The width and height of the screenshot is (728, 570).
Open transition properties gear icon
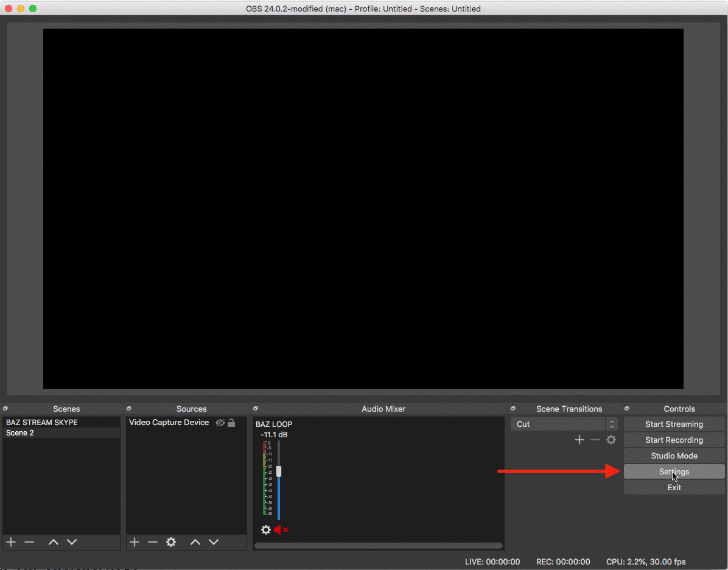tap(612, 440)
